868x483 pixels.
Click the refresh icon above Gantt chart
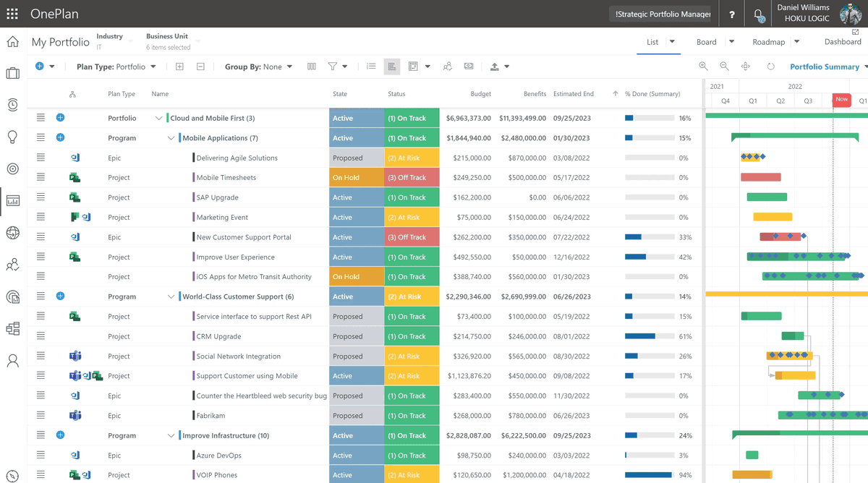pos(770,67)
